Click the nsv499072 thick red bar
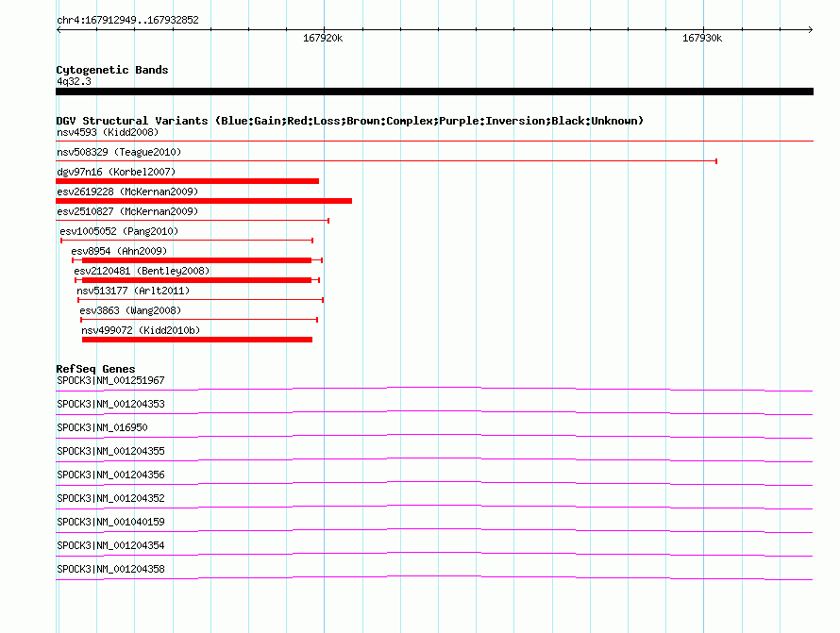 pyautogui.click(x=197, y=340)
